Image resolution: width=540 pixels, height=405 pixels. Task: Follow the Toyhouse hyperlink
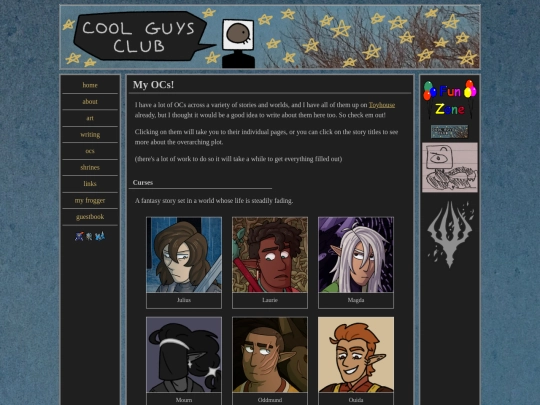pyautogui.click(x=382, y=105)
